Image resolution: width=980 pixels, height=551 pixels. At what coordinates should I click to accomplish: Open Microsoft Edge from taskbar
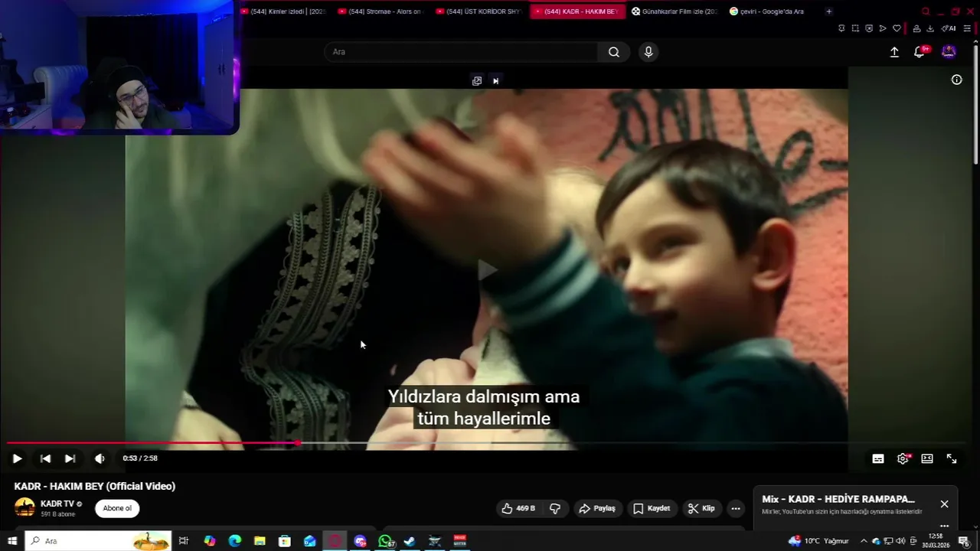coord(235,541)
